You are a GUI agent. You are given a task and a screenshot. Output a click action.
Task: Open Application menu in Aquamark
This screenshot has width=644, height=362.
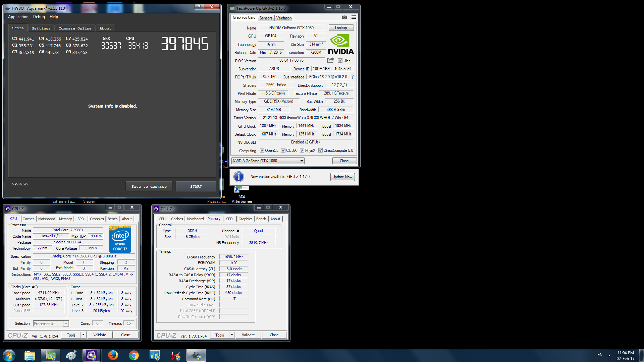tap(18, 17)
